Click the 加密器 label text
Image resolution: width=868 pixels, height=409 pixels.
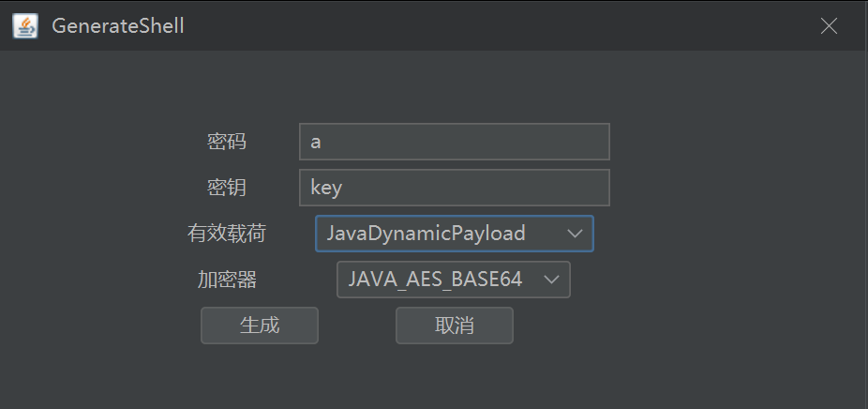pos(227,280)
